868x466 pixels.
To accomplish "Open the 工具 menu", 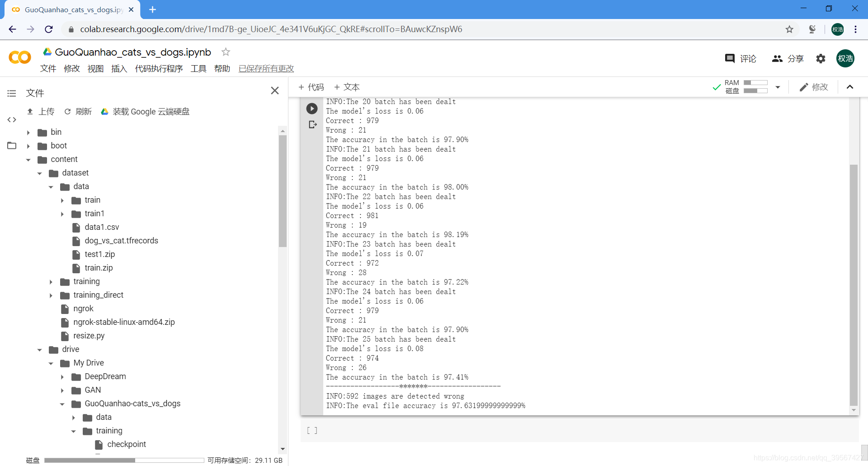I will pos(198,68).
